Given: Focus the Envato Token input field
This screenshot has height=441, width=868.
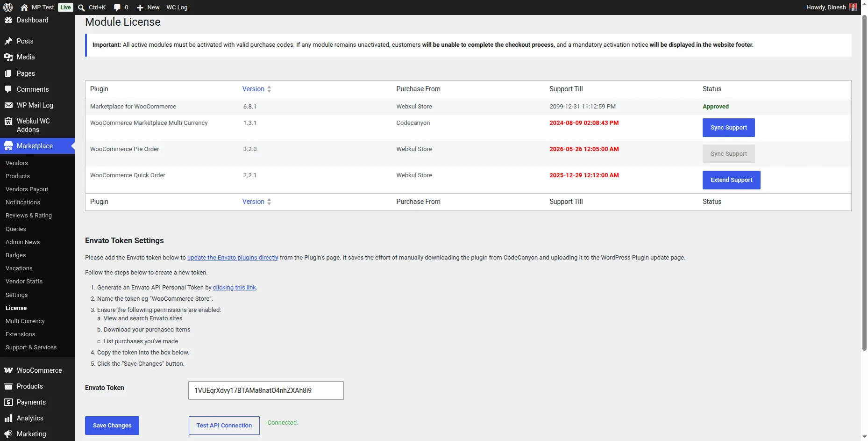Looking at the screenshot, I should pos(266,390).
